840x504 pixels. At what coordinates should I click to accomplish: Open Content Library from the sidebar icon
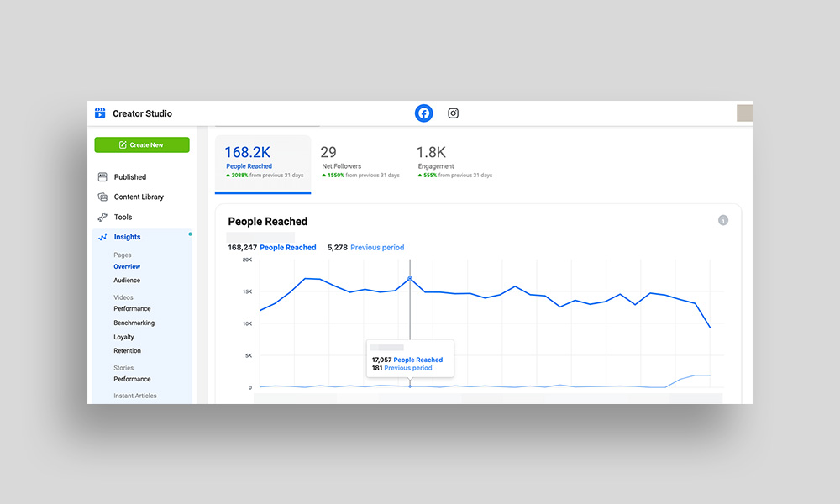click(102, 197)
